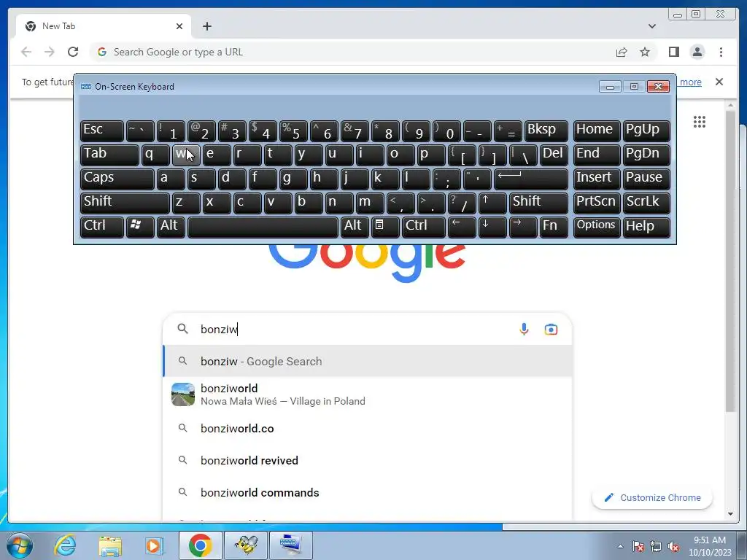Viewport: 747px width, 560px height.
Task: Select On-Screen Keyboard taskbar button
Action: [291, 545]
